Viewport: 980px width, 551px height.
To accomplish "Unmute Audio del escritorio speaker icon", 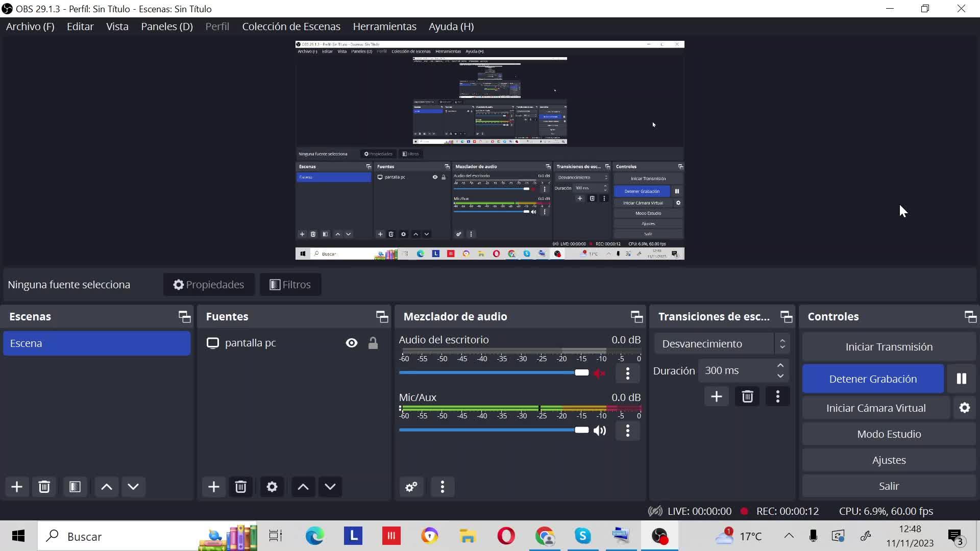I will point(600,373).
